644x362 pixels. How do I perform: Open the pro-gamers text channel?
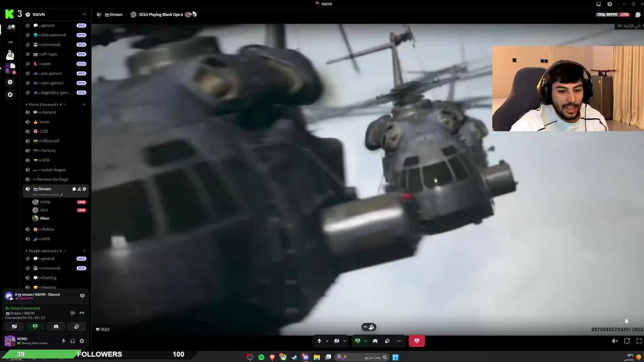pos(55,73)
